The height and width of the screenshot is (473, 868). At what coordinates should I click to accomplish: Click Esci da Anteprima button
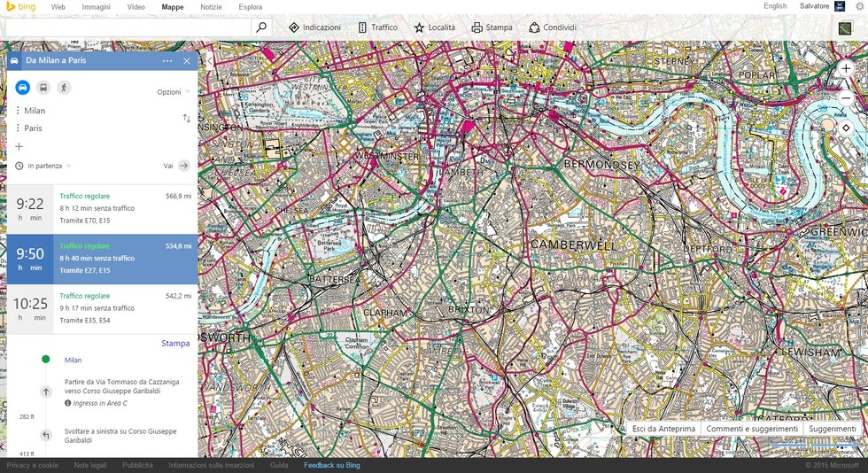tap(663, 429)
